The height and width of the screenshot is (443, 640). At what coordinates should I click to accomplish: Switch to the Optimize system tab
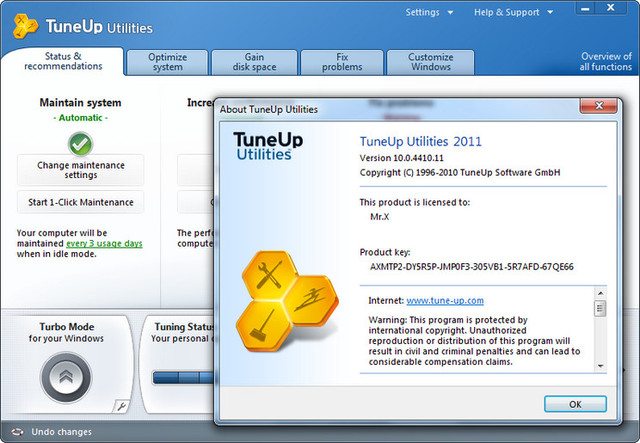click(x=167, y=62)
